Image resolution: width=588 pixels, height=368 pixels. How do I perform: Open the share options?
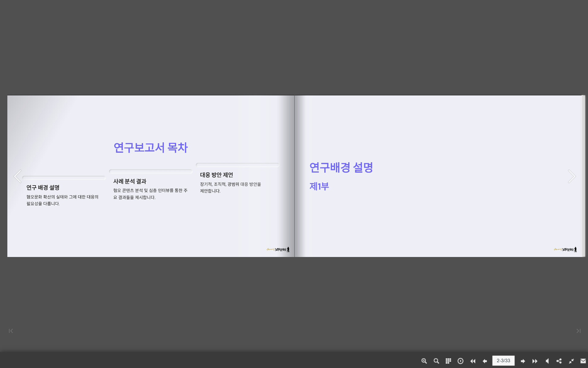(559, 361)
